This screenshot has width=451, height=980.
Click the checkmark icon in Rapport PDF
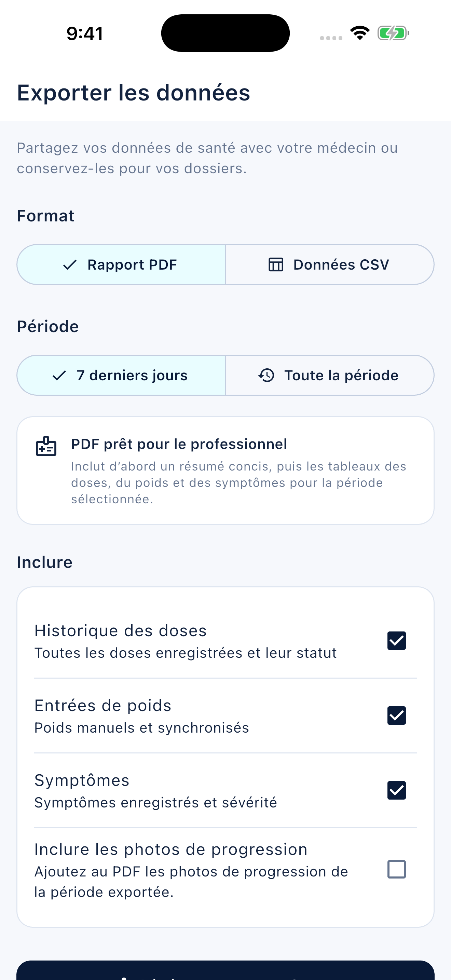pyautogui.click(x=70, y=265)
